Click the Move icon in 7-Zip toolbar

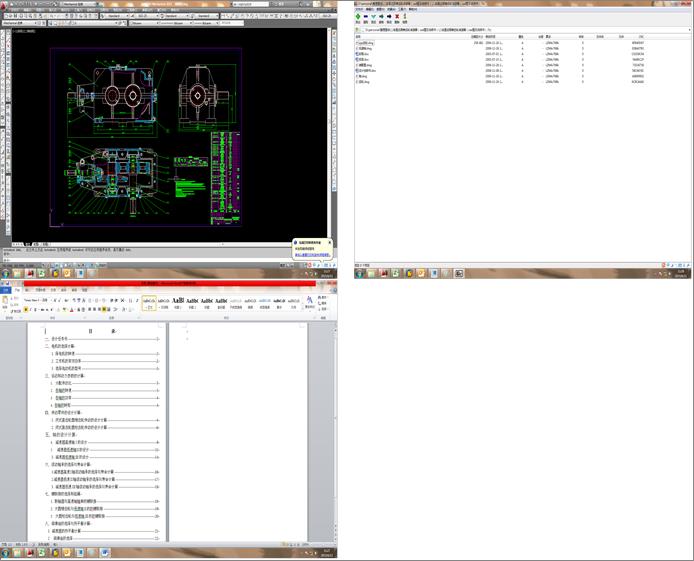(389, 16)
